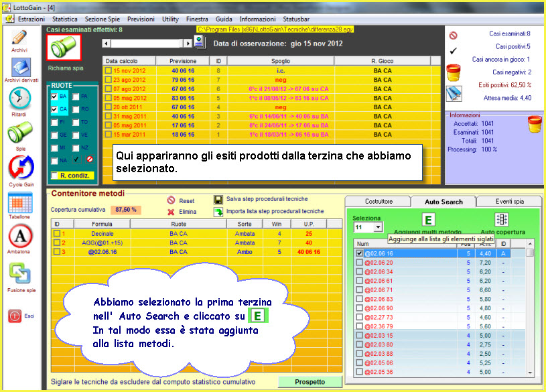Screen dimensions: 546x392
Task: Click the black check mark icon beside Casi positivi
Action: 453,51
